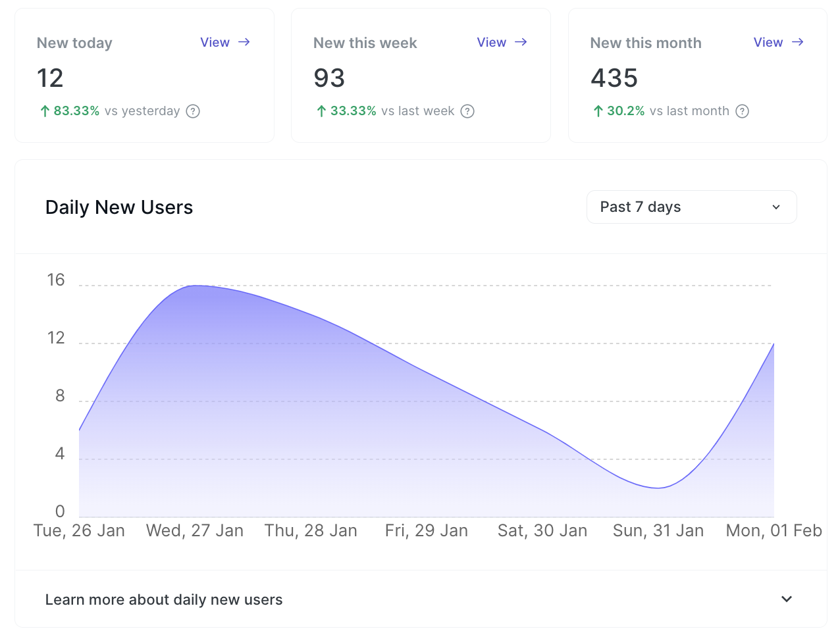
Task: Select the New today metric value 12
Action: click(x=49, y=78)
